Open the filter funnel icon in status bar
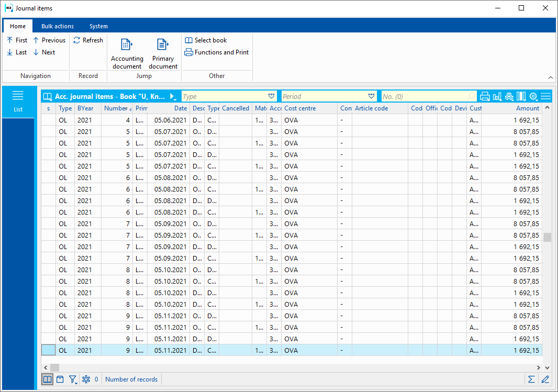 pyautogui.click(x=73, y=379)
